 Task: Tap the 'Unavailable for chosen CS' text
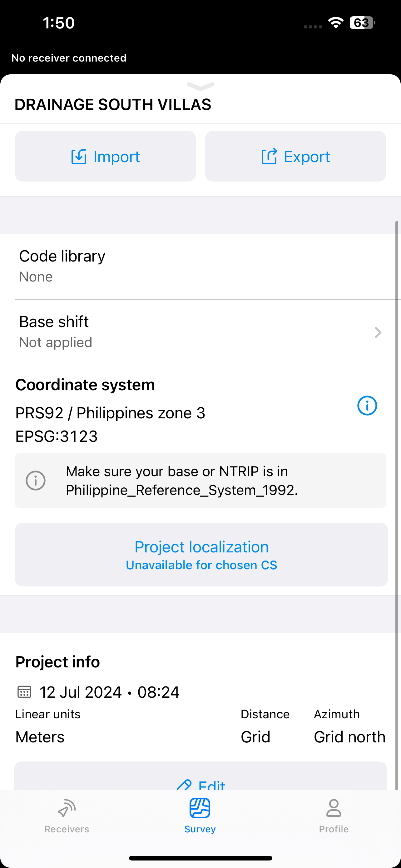[x=201, y=565]
